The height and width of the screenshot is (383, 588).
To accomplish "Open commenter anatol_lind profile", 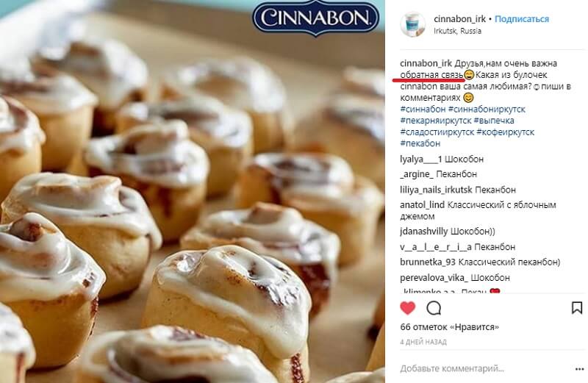I will click(422, 205).
